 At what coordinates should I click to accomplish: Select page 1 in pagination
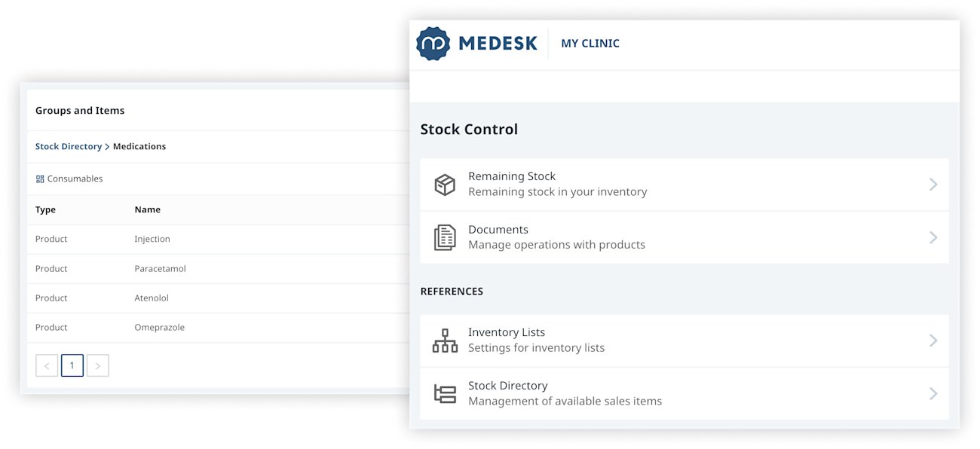click(72, 366)
